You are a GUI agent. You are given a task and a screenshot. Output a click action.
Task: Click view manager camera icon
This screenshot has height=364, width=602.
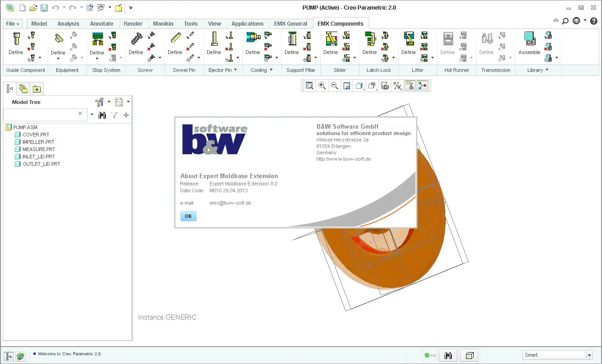click(x=385, y=86)
